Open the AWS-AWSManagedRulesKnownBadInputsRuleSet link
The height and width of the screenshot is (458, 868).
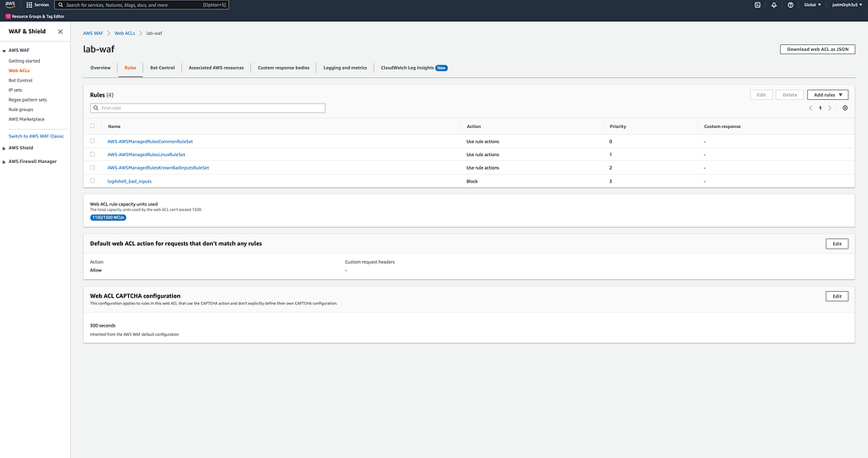pyautogui.click(x=159, y=168)
